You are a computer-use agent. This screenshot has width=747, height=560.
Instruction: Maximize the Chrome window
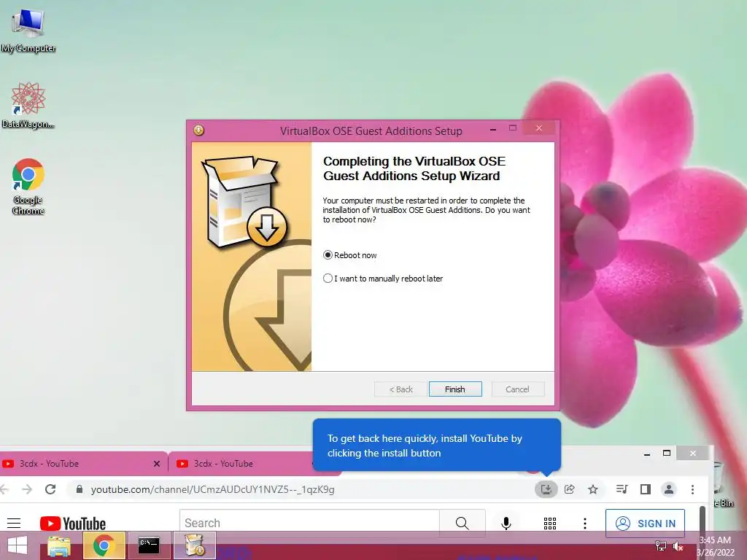[667, 454]
